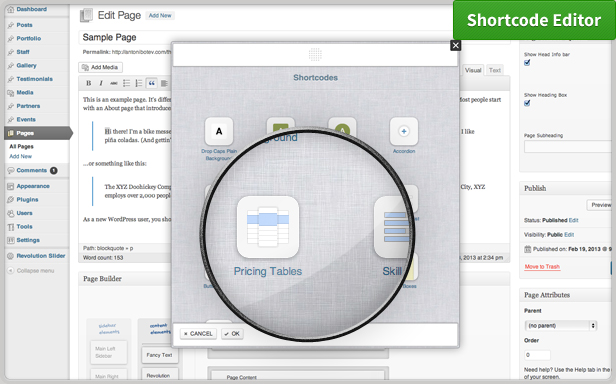This screenshot has width=616, height=384.
Task: Open the Gallery section
Action: tap(26, 65)
